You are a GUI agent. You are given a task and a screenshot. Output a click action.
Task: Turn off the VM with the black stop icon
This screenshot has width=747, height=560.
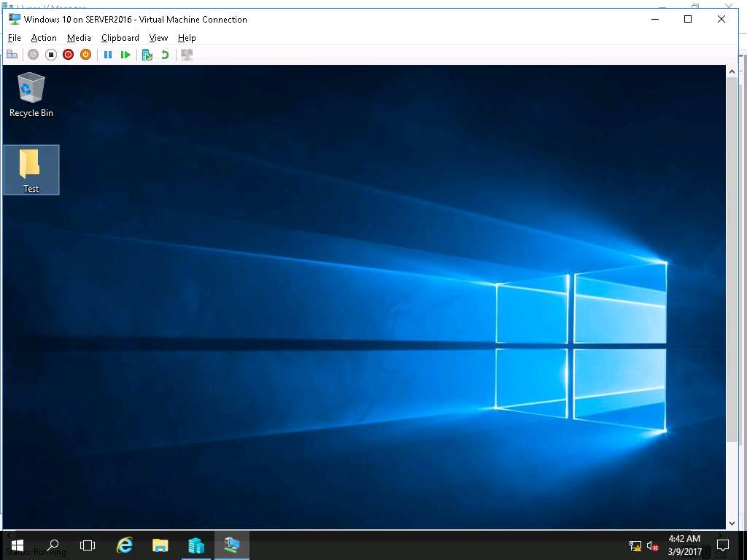[x=51, y=55]
